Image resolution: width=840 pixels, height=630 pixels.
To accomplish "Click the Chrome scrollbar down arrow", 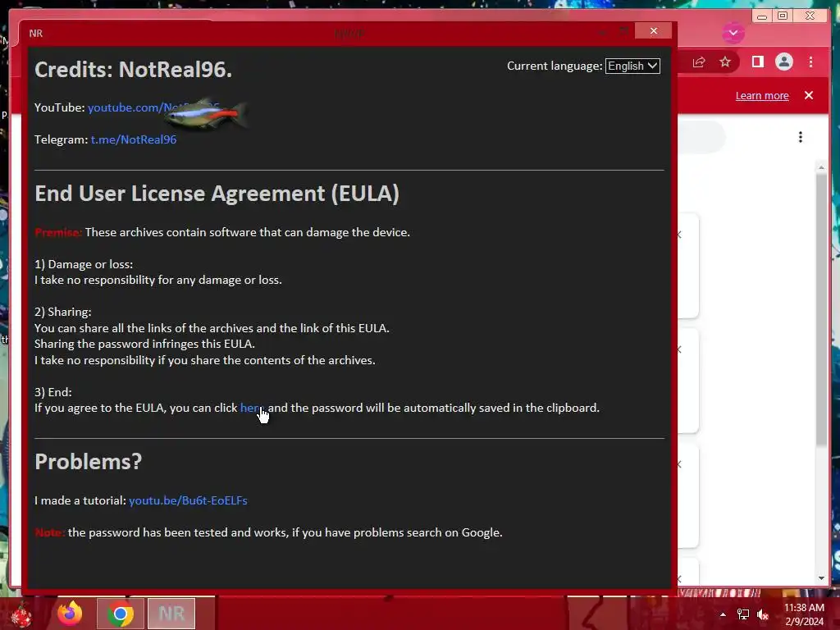I will click(821, 578).
